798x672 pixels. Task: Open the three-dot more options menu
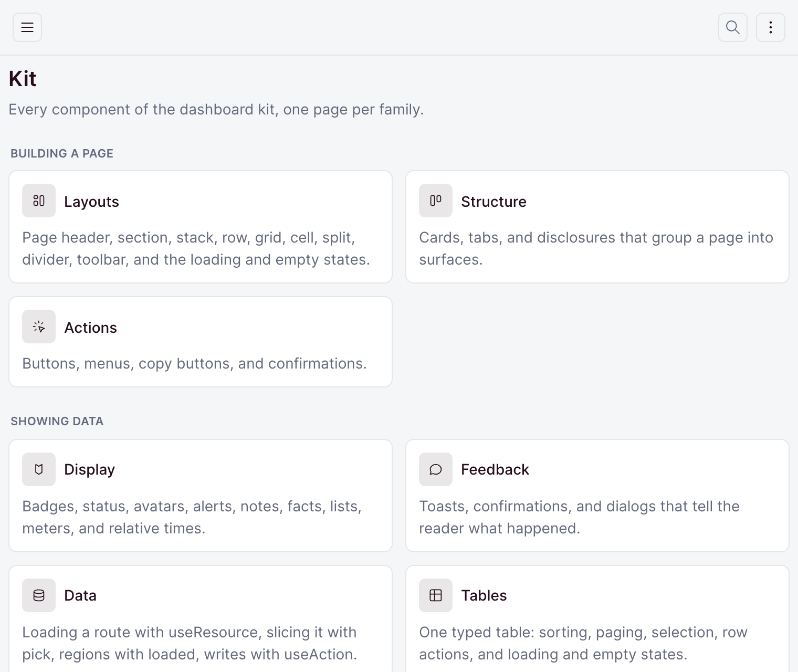coord(771,27)
